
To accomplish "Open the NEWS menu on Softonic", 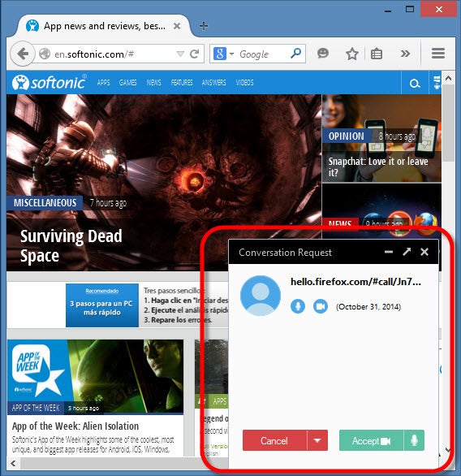I will pyautogui.click(x=153, y=83).
